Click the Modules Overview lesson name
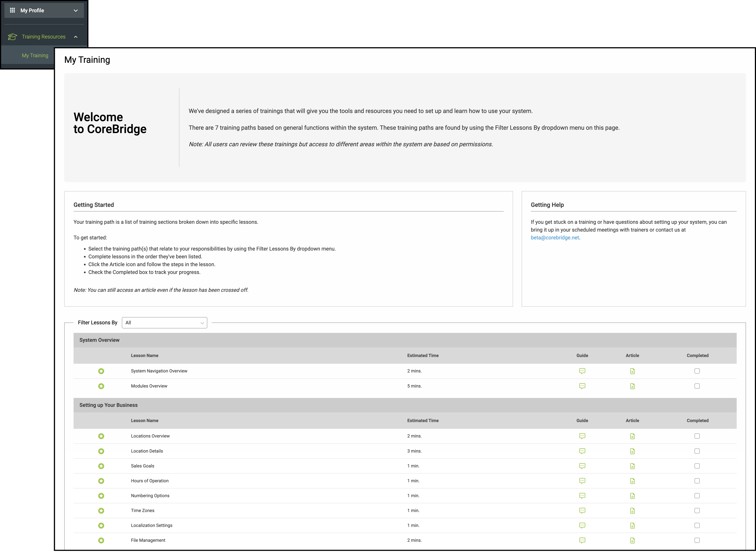The height and width of the screenshot is (552, 756). [149, 386]
